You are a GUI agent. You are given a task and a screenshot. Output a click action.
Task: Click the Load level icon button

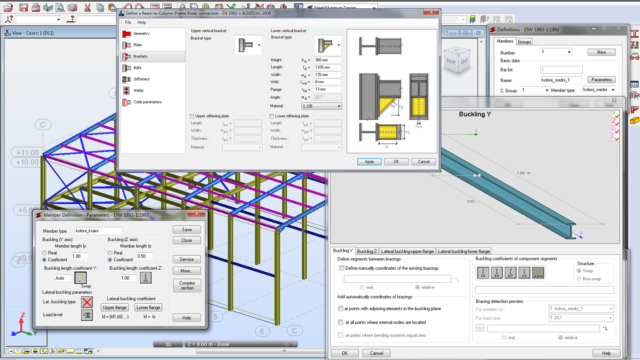tap(87, 315)
